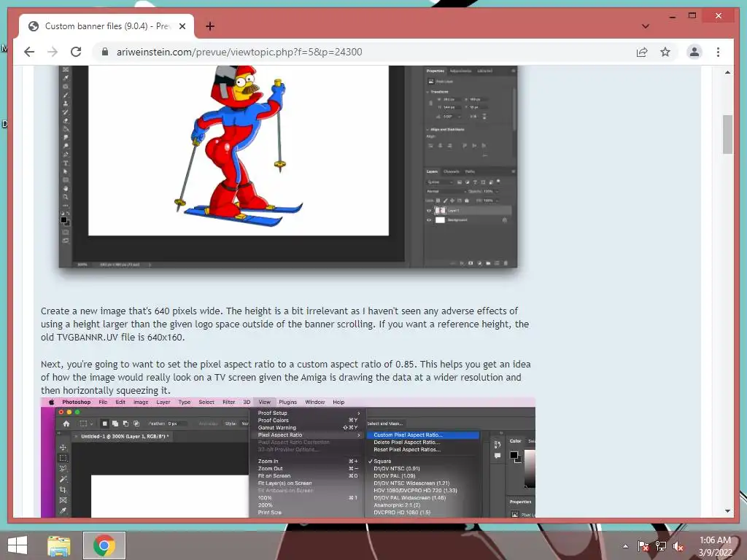
Task: Go back to the previous page
Action: click(29, 52)
